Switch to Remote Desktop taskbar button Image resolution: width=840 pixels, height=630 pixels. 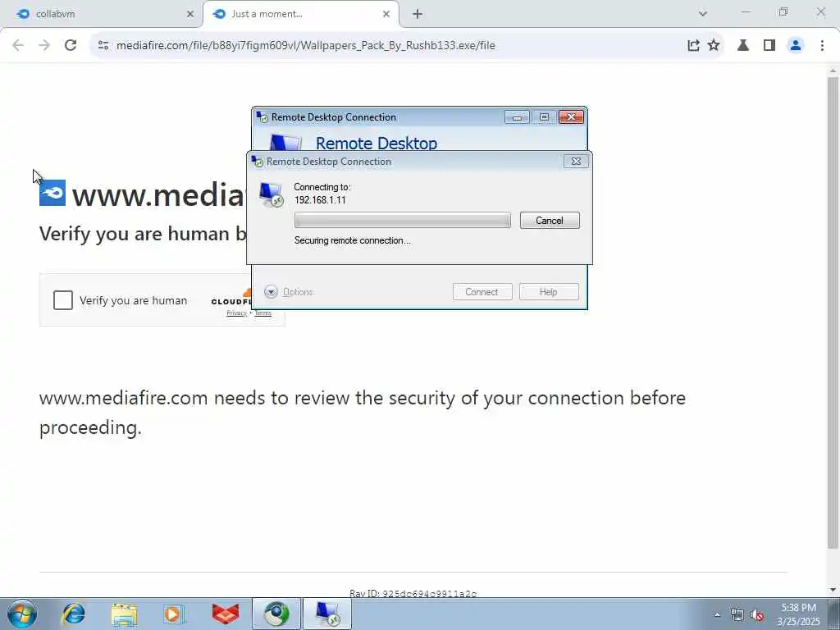(327, 614)
